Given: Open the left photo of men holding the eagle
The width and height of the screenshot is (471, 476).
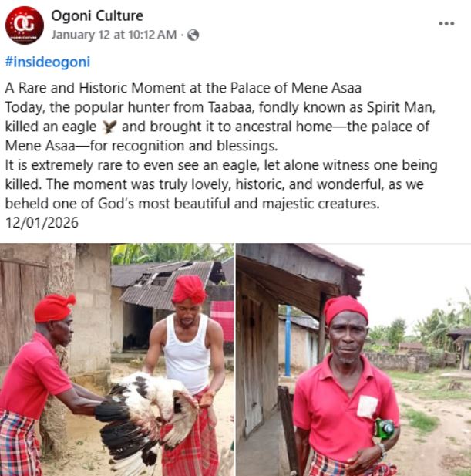Looking at the screenshot, I should click(x=116, y=360).
